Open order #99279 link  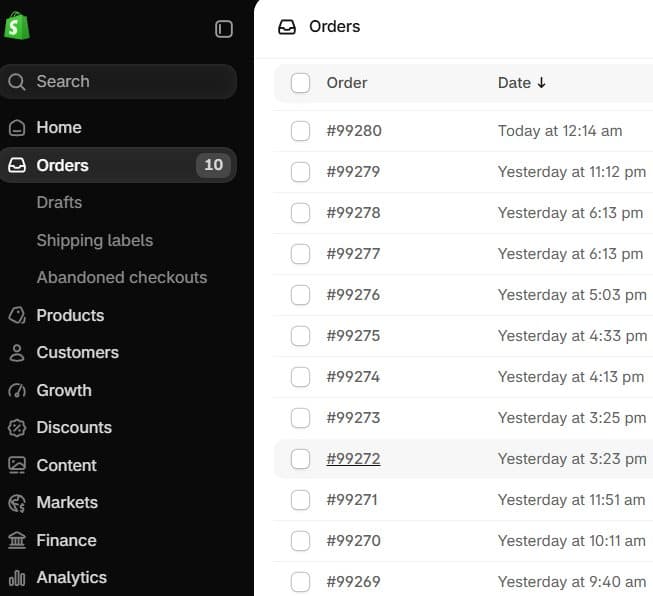point(353,172)
